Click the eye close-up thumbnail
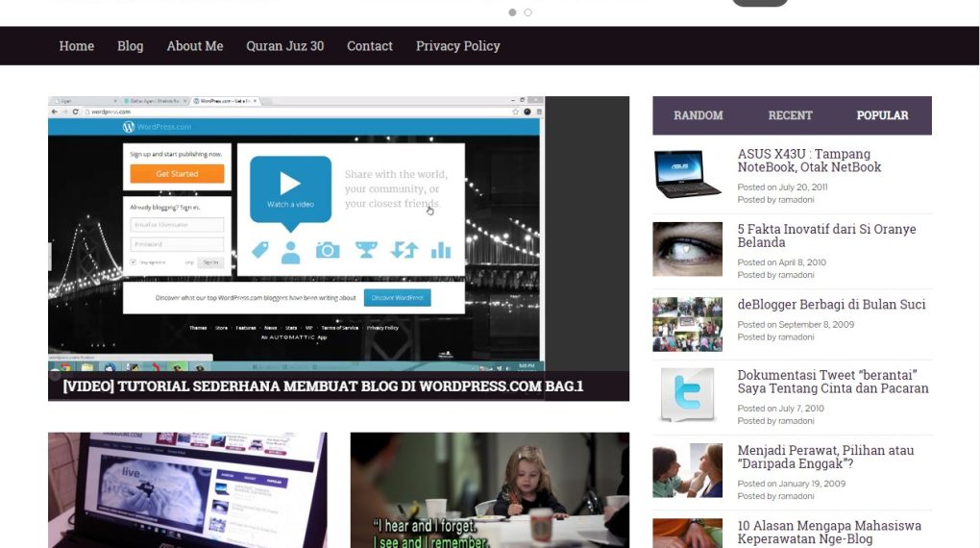Image resolution: width=980 pixels, height=548 pixels. 688,249
